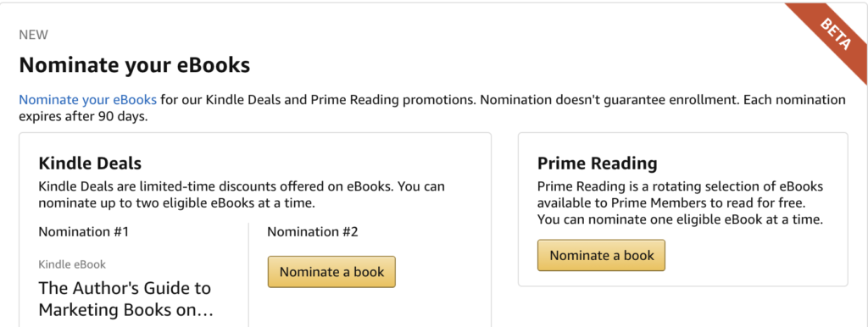Click the gray 'NEW' label at top

[33, 35]
